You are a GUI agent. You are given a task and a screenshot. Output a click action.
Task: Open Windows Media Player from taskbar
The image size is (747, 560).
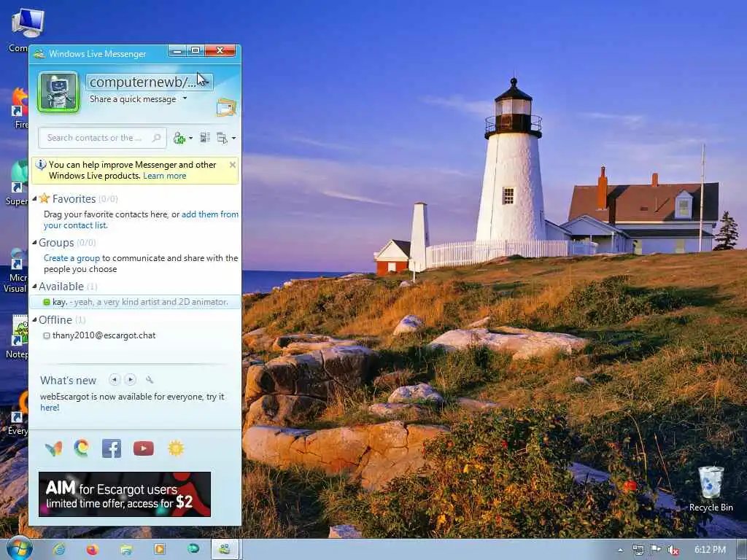click(160, 550)
